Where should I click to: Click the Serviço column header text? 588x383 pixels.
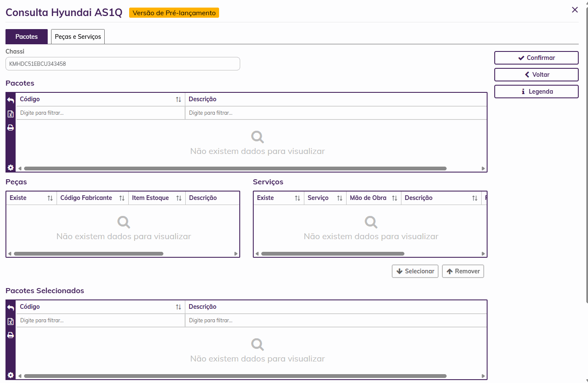point(318,198)
